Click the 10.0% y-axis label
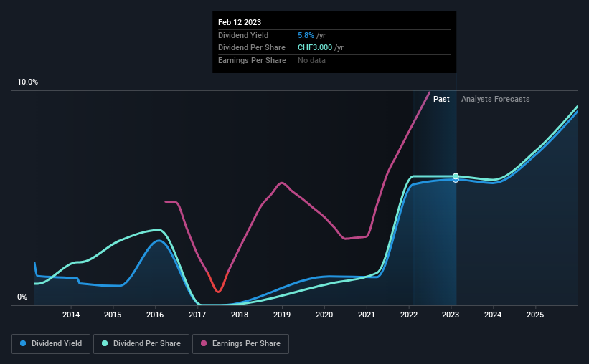This screenshot has height=364, width=589. tap(27, 82)
